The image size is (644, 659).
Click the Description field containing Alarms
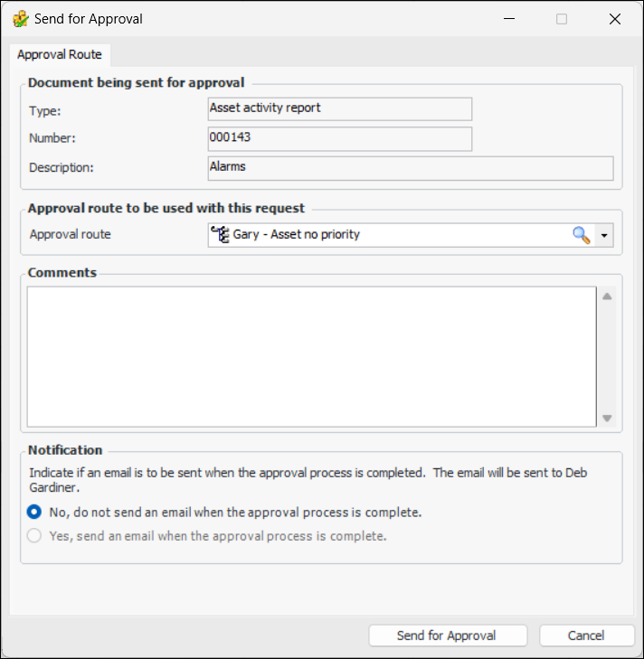[410, 168]
